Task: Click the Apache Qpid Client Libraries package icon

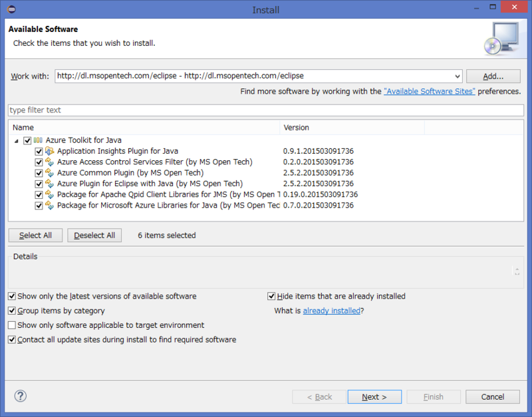Action: [x=49, y=194]
